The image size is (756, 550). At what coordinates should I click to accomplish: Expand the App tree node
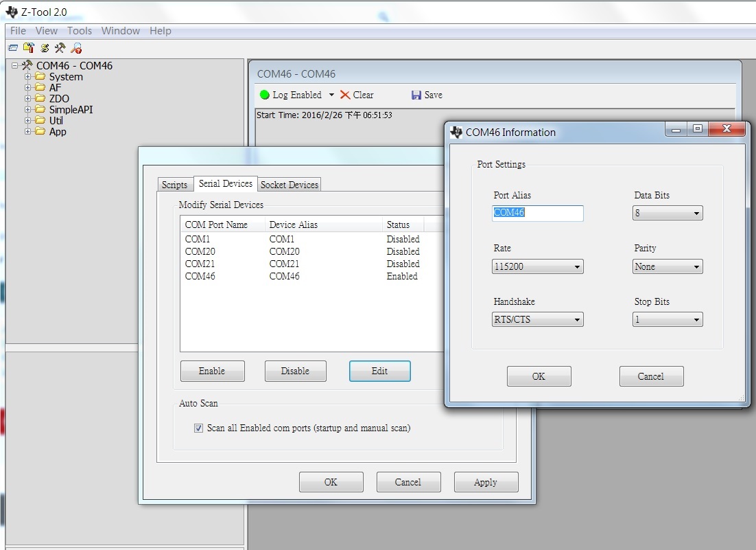tap(27, 131)
